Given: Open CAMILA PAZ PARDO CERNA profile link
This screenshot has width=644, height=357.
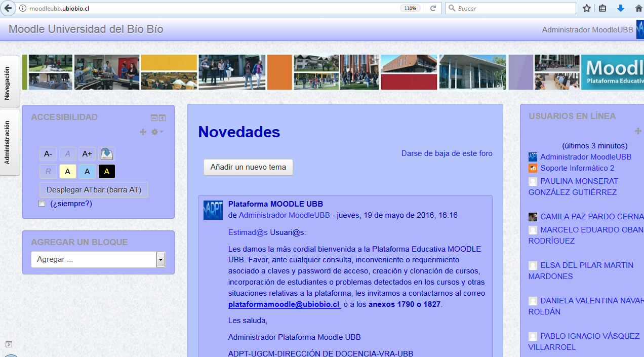Looking at the screenshot, I should point(592,217).
